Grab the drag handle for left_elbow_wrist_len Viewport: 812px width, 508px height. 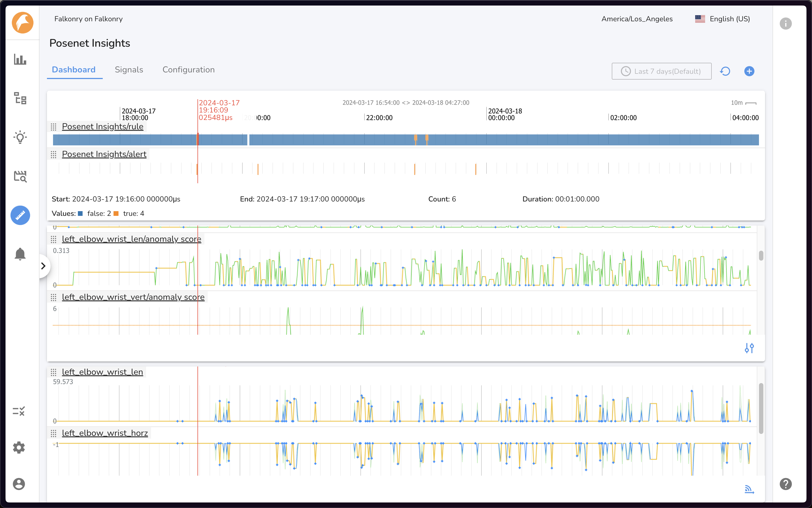pos(53,372)
